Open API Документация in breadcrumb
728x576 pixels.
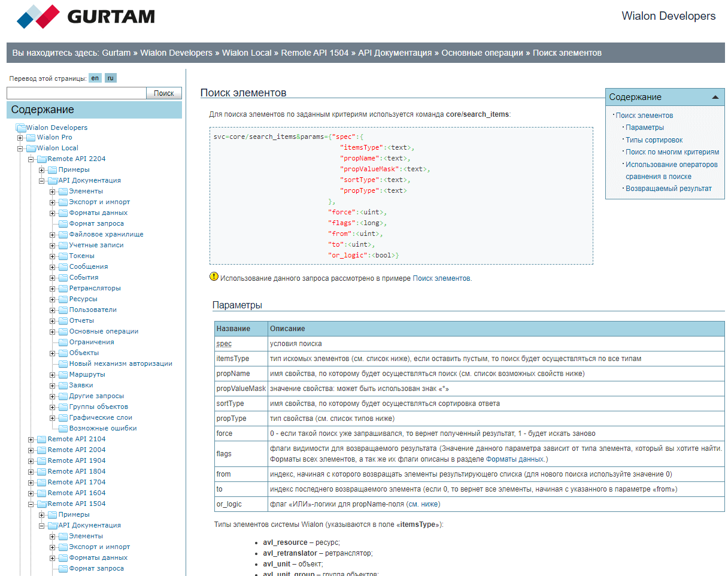(x=395, y=53)
